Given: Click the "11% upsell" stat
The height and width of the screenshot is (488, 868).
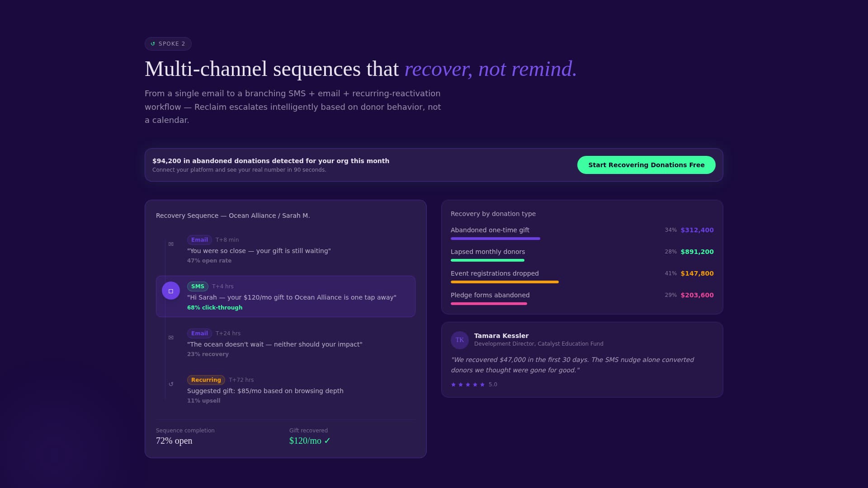Looking at the screenshot, I should [x=204, y=401].
